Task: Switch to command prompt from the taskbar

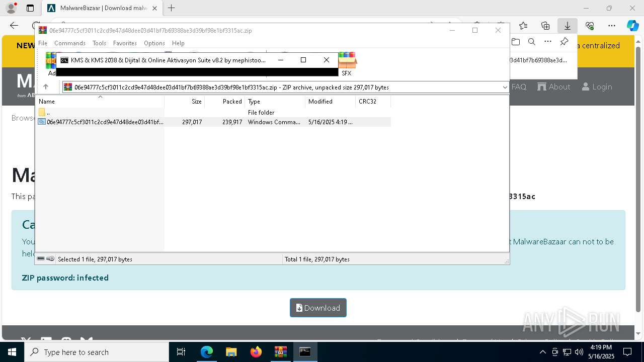Action: point(305,352)
